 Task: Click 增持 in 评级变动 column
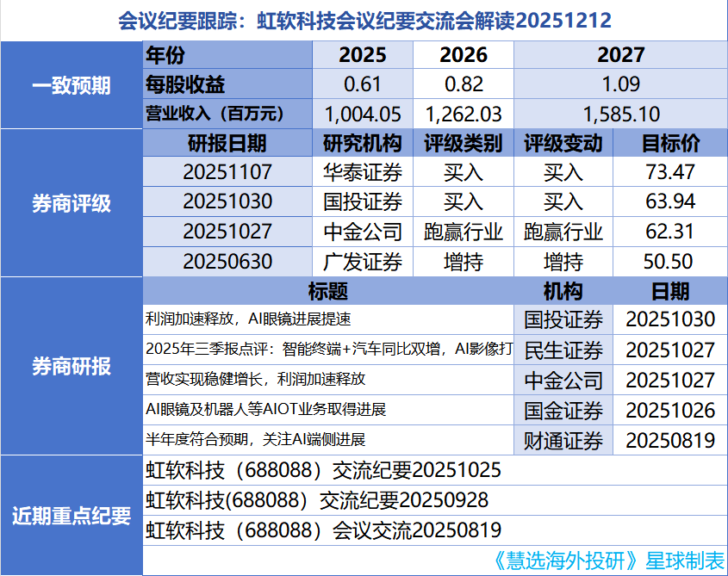coord(563,262)
